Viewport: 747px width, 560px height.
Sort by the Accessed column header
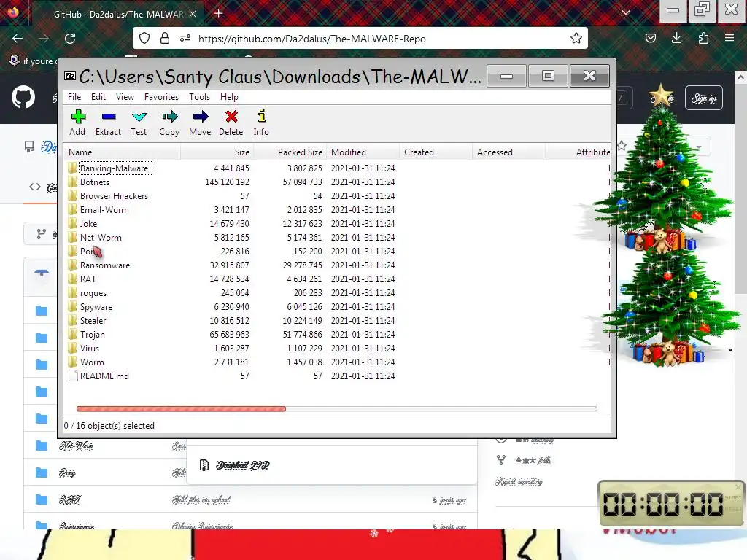[x=508, y=152]
